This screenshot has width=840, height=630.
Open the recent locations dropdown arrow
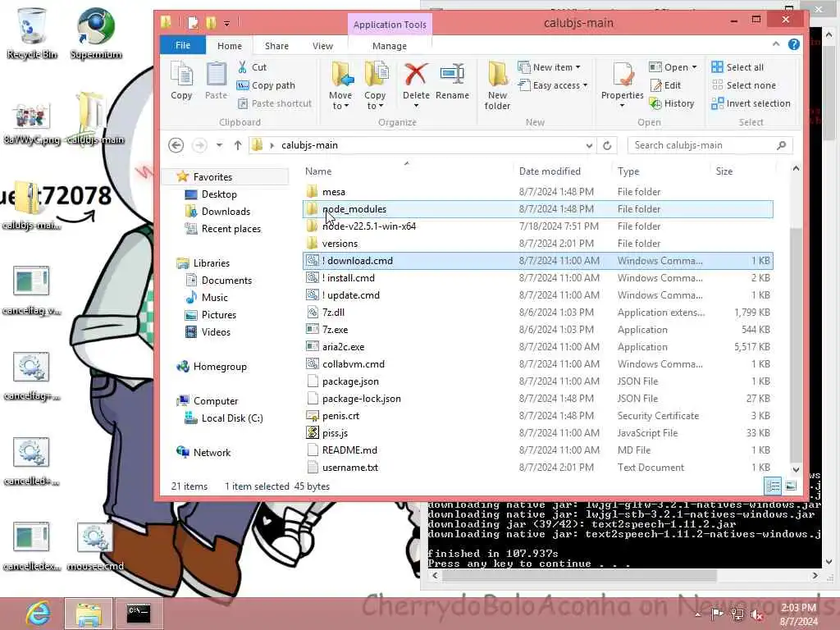pos(219,145)
